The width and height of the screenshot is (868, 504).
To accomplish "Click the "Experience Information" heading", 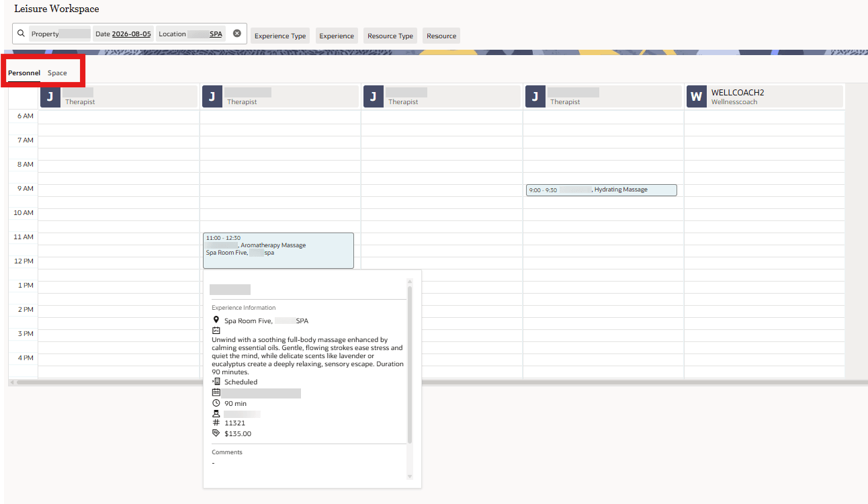I will tap(244, 308).
